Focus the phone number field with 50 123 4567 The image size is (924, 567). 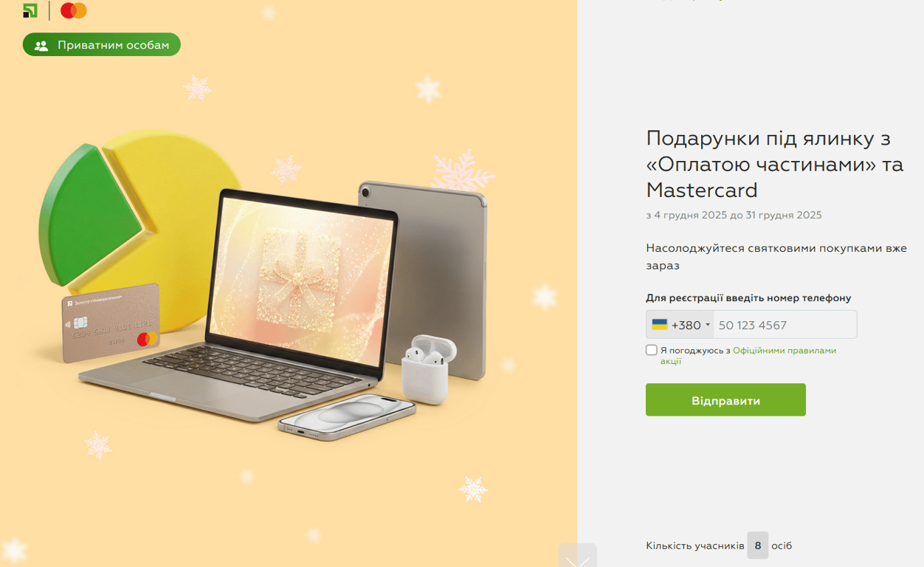click(x=785, y=325)
